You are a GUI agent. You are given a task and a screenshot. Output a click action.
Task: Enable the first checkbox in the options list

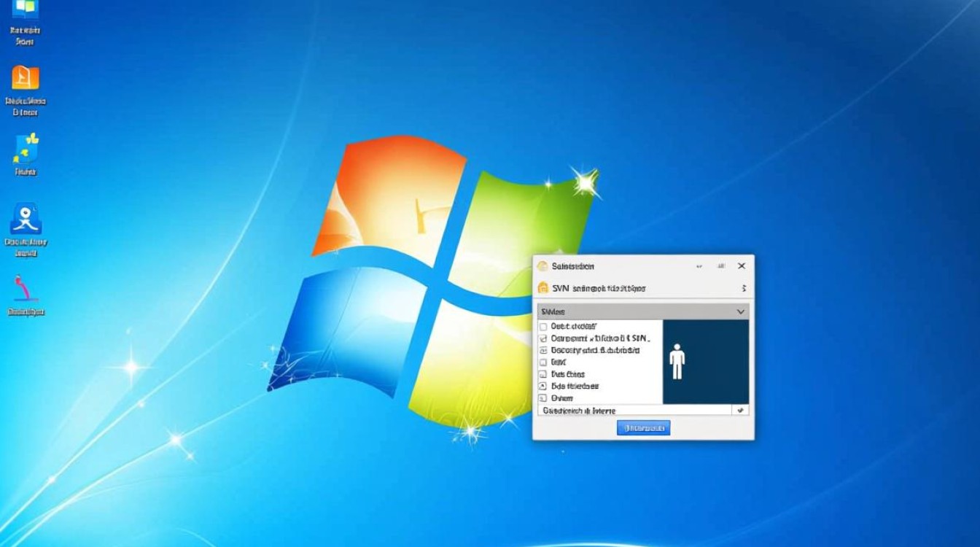(x=542, y=327)
